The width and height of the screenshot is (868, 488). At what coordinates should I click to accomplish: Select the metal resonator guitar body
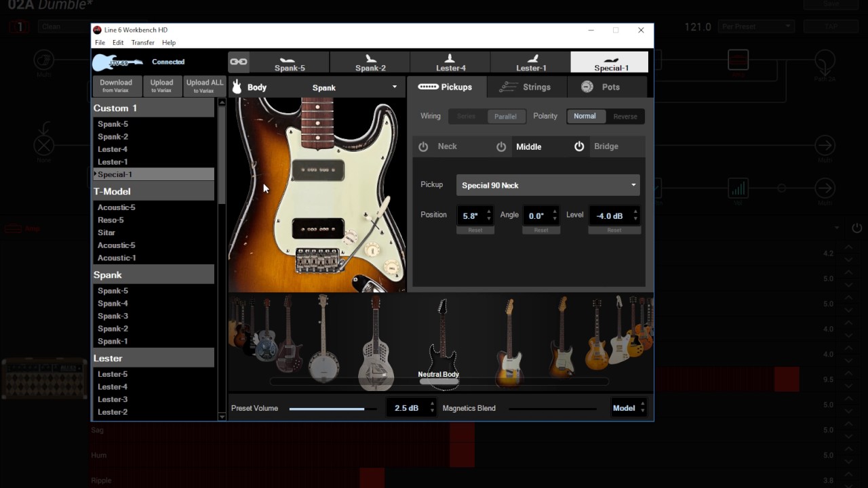pyautogui.click(x=376, y=342)
